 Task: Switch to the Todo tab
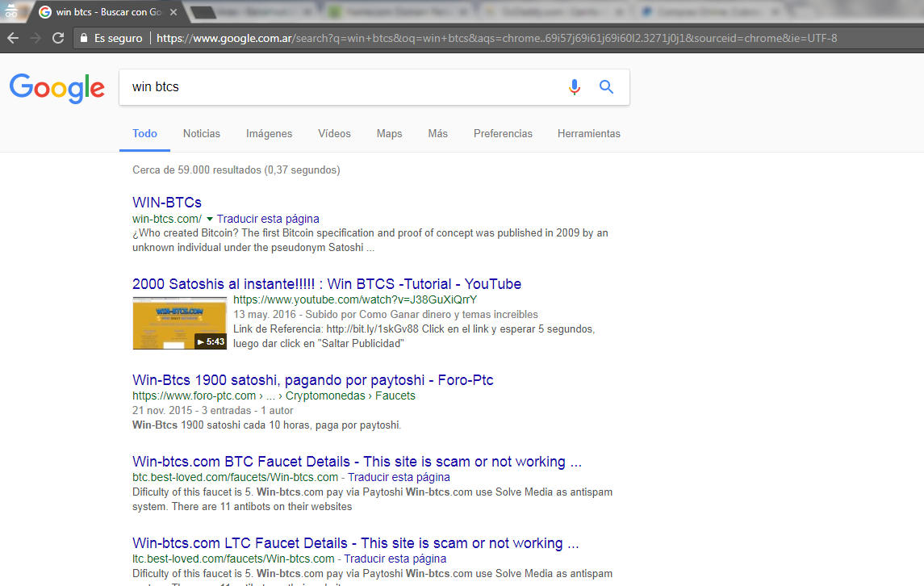(x=144, y=134)
